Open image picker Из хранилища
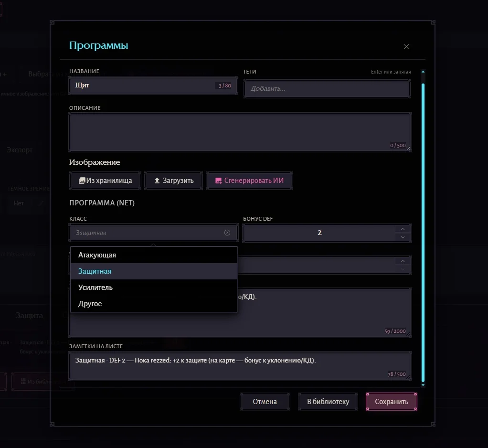 105,181
